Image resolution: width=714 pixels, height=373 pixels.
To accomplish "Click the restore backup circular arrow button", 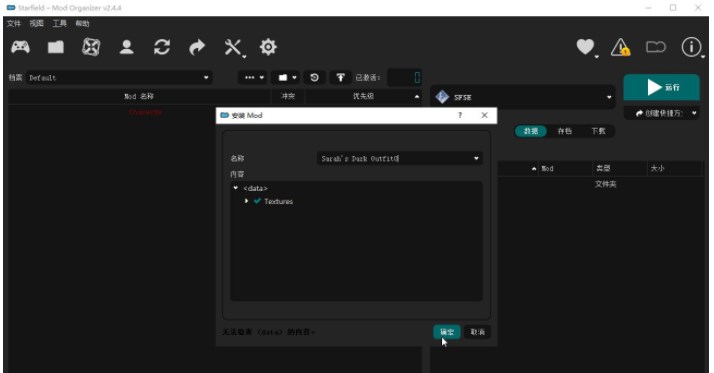I will coord(314,77).
